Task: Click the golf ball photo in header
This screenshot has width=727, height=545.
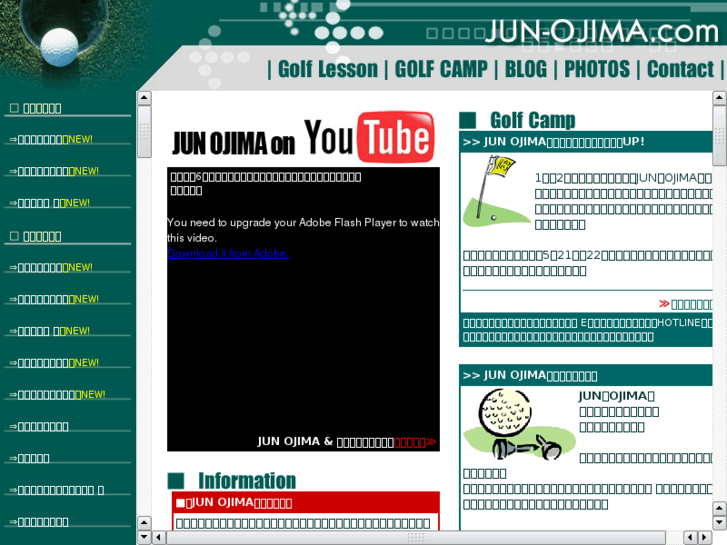Action: click(x=59, y=47)
